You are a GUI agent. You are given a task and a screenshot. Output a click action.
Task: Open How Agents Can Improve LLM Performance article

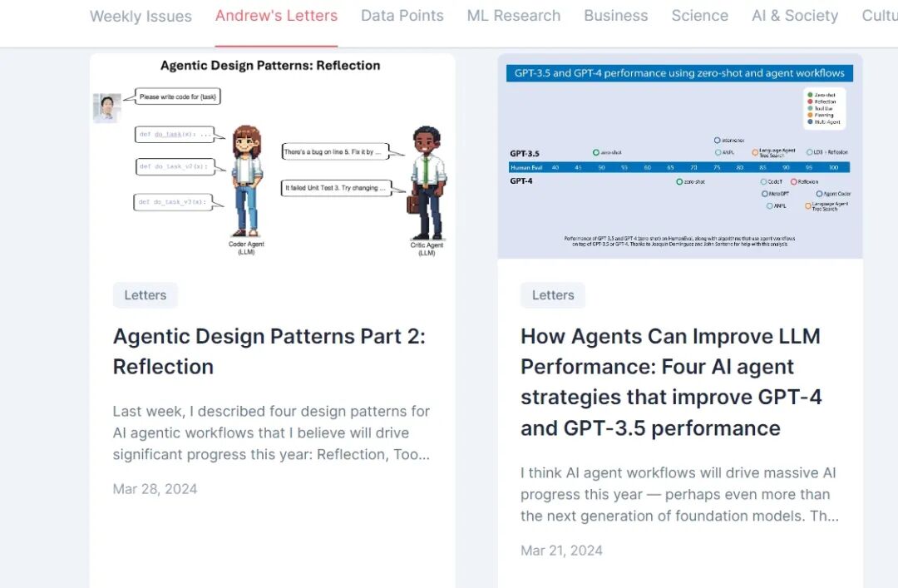tap(671, 383)
